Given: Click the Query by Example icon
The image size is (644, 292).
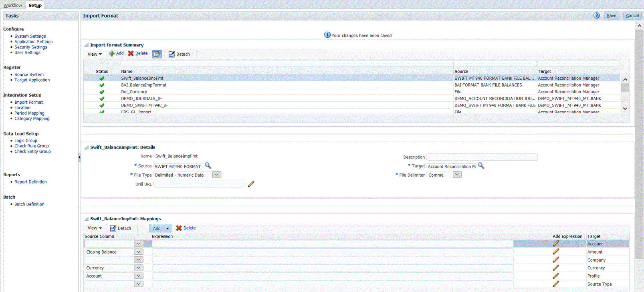Looking at the screenshot, I should coord(157,54).
